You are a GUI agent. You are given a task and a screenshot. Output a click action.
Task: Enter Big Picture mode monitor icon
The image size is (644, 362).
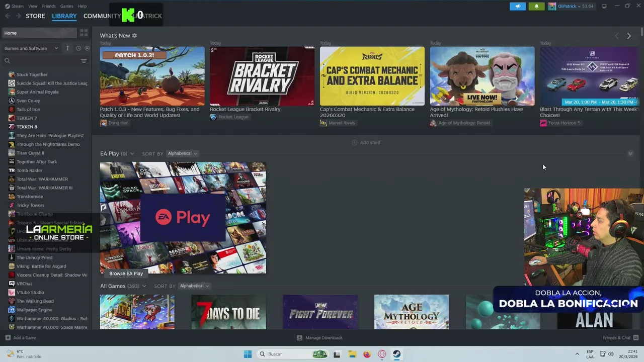tap(604, 6)
